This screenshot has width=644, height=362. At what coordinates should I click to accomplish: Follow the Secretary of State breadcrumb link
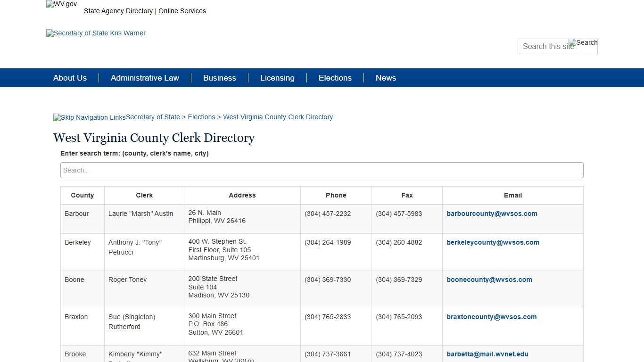[x=153, y=117]
